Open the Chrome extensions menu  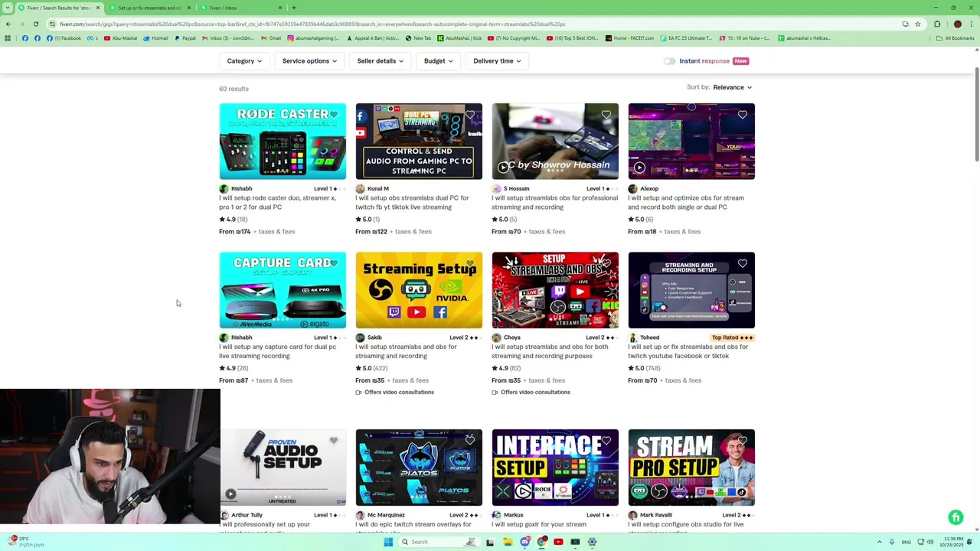click(937, 24)
